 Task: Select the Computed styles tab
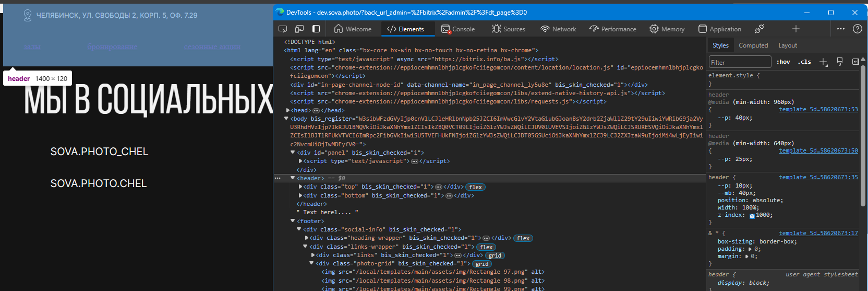(x=753, y=45)
